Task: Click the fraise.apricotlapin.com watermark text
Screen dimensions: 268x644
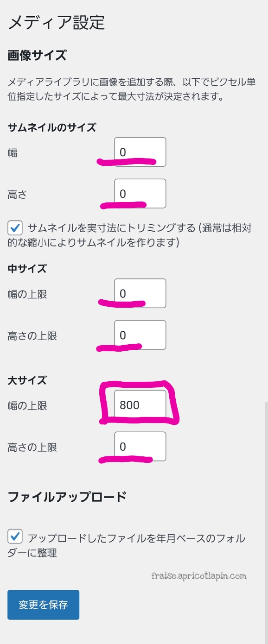Action: [199, 576]
